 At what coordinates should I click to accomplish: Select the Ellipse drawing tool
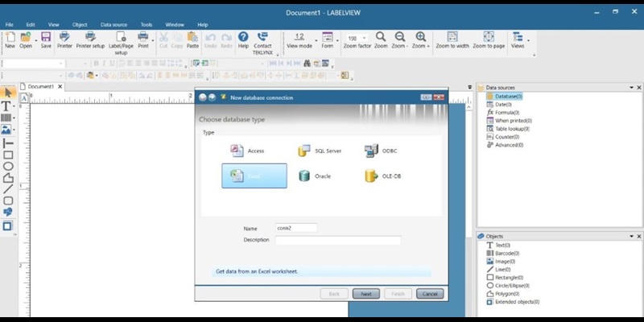point(8,167)
